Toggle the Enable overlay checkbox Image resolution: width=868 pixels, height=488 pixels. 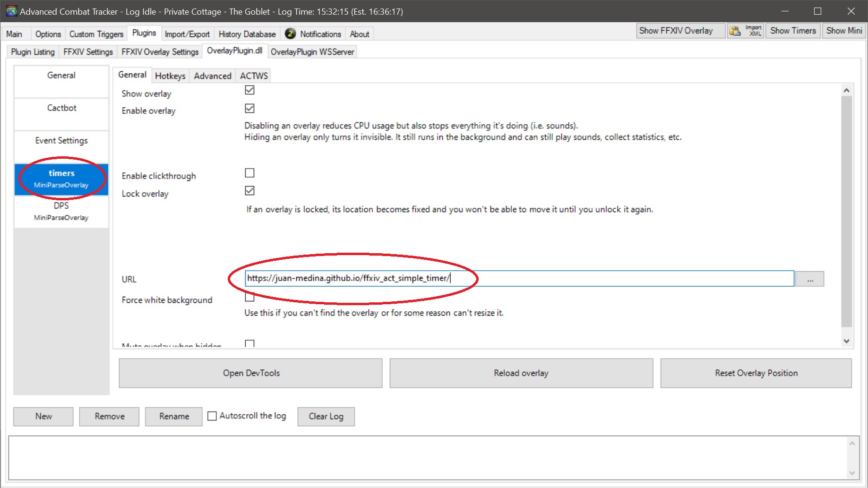pyautogui.click(x=249, y=108)
